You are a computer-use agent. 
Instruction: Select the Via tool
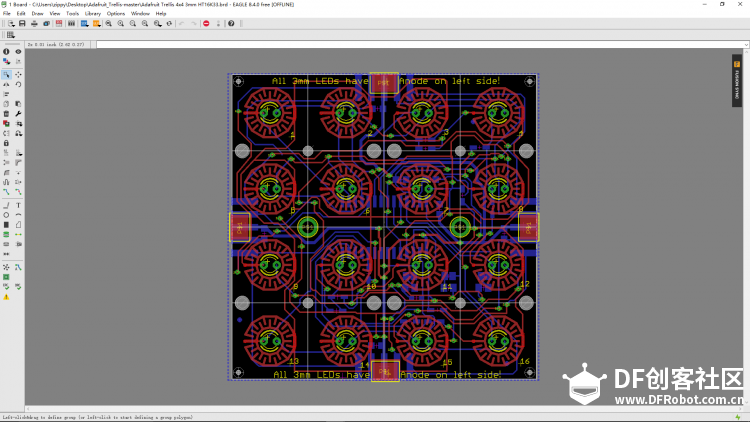pyautogui.click(x=6, y=234)
